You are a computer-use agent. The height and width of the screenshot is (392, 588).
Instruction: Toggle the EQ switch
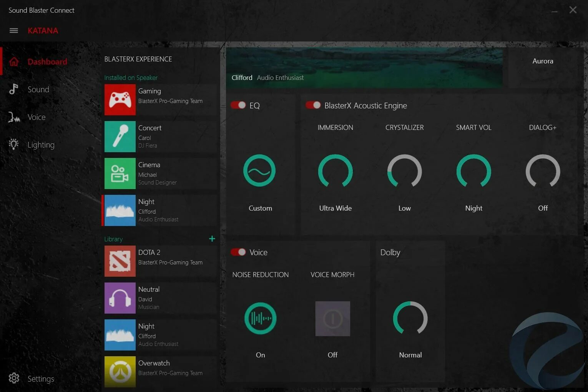pyautogui.click(x=238, y=105)
